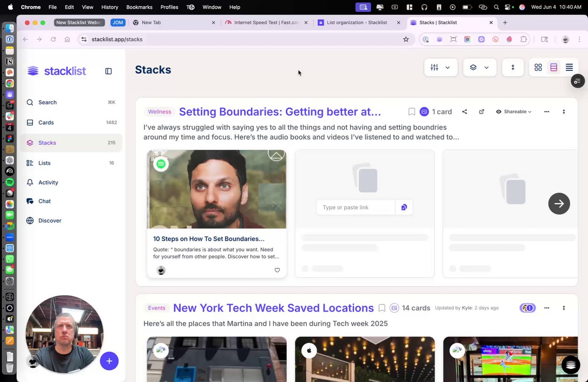Viewport: 588px width, 382px height.
Task: Click the stacklist logo
Action: click(x=57, y=71)
